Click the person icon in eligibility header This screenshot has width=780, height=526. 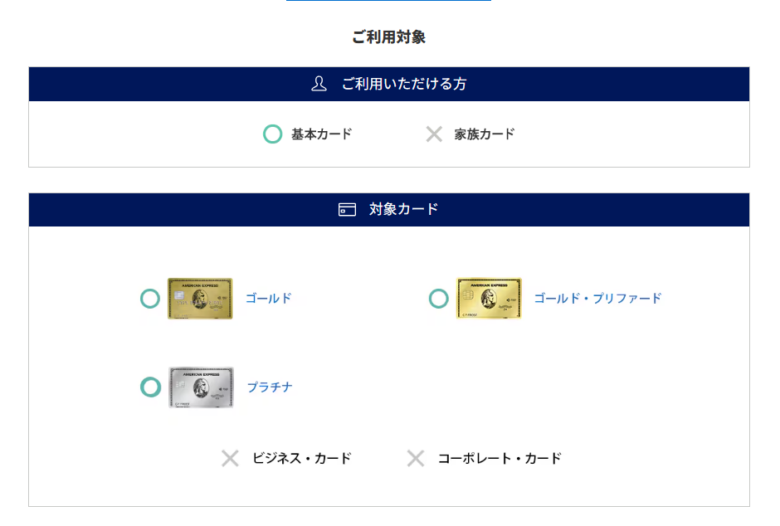[x=319, y=84]
